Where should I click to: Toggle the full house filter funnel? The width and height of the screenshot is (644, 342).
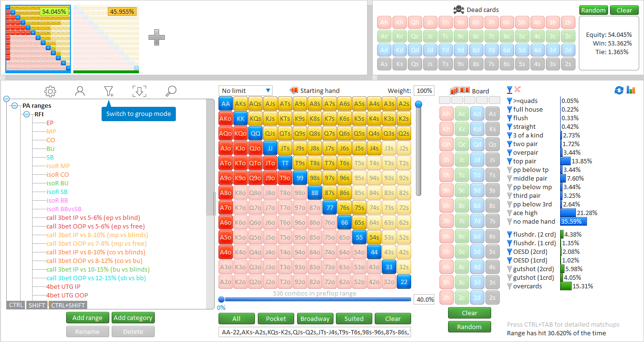[509, 110]
